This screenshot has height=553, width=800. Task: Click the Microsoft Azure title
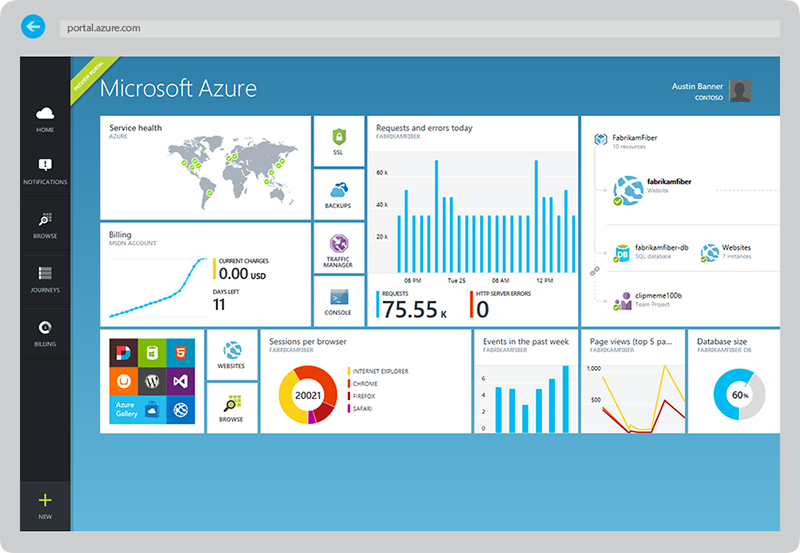point(179,88)
